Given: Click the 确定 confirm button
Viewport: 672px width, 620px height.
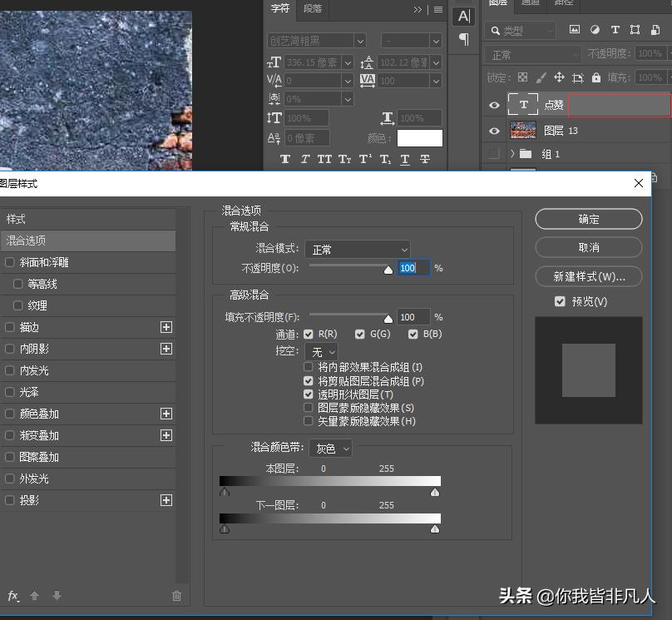Looking at the screenshot, I should pyautogui.click(x=588, y=219).
